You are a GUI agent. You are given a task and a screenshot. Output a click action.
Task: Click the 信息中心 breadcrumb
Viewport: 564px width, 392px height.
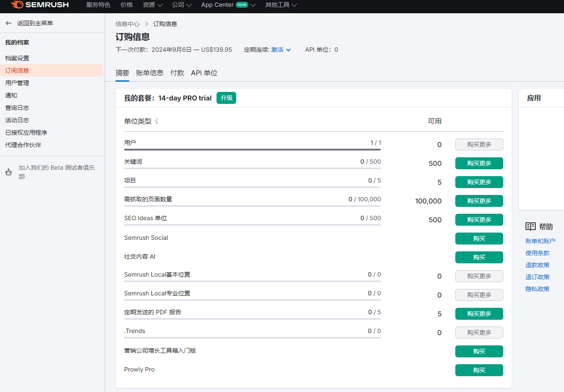pyautogui.click(x=128, y=24)
